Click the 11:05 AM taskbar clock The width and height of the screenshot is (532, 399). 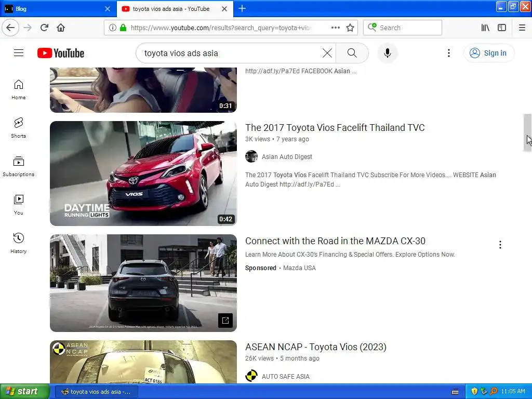click(x=513, y=391)
